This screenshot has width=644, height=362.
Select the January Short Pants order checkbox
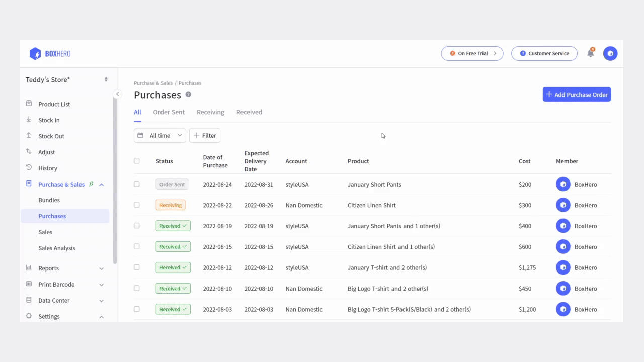[136, 184]
